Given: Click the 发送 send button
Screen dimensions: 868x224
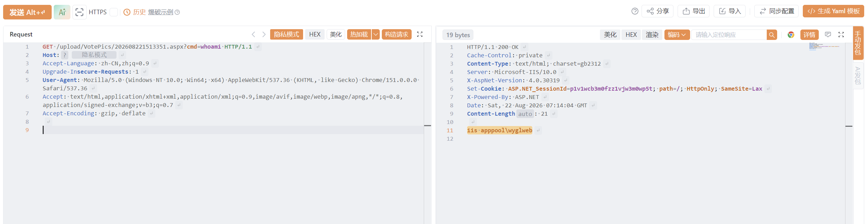Looking at the screenshot, I should pos(27,12).
